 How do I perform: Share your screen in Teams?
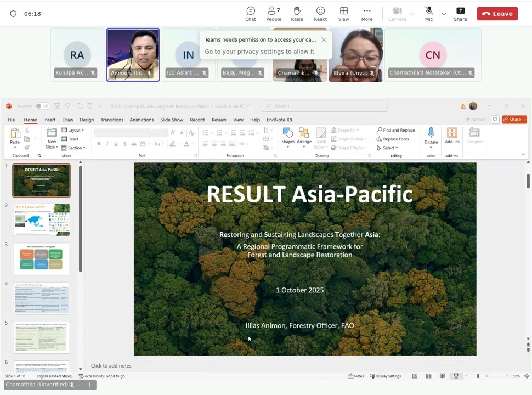point(460,14)
